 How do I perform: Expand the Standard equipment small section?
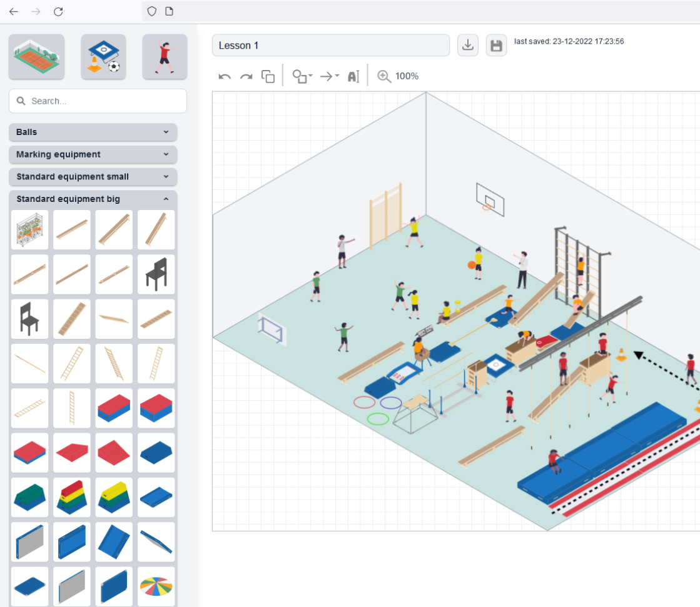pos(93,177)
